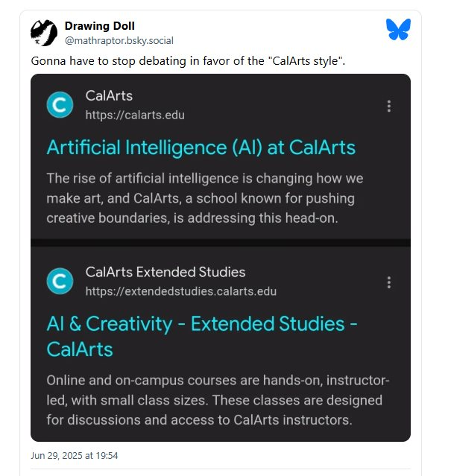This screenshot has height=476, width=451.
Task: Open three-dot menu for Extended Studies result
Action: (388, 282)
